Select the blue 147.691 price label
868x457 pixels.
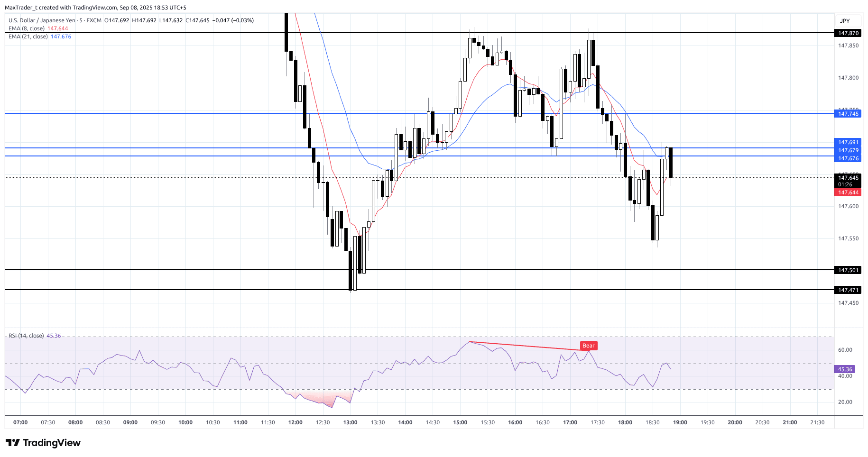tap(848, 142)
